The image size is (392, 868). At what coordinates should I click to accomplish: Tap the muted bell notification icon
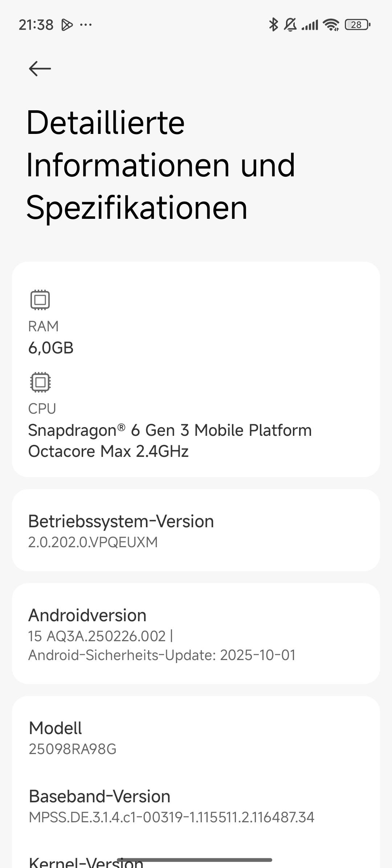(290, 25)
